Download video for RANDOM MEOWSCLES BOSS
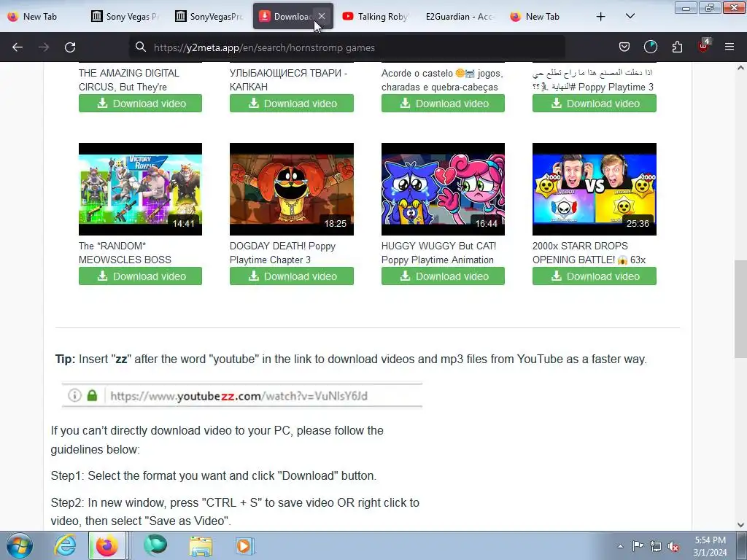This screenshot has width=747, height=560. [x=140, y=276]
